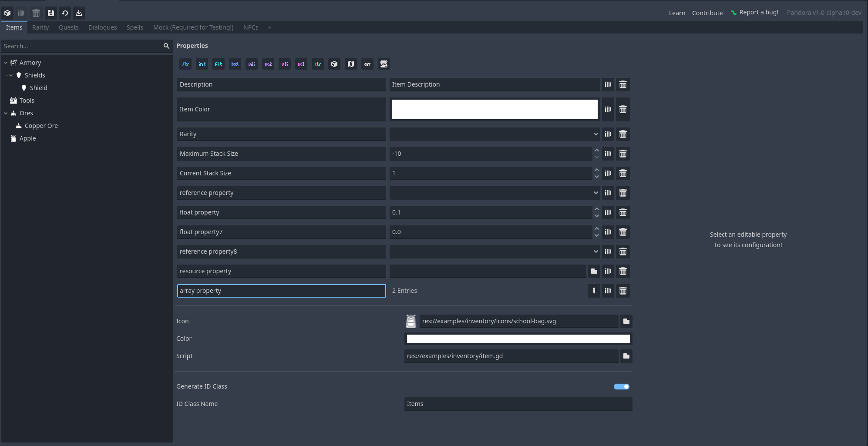Toggle the Generate ID Class switch
Image resolution: width=868 pixels, height=446 pixels.
click(621, 386)
